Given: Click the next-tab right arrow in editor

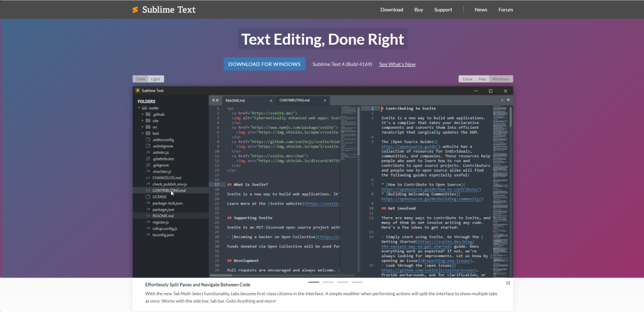Looking at the screenshot, I should tap(218, 100).
